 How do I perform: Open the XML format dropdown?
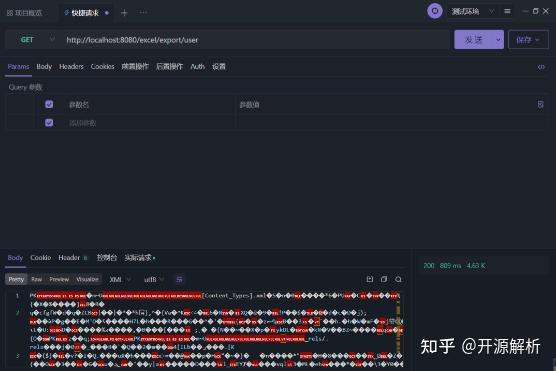pos(119,279)
